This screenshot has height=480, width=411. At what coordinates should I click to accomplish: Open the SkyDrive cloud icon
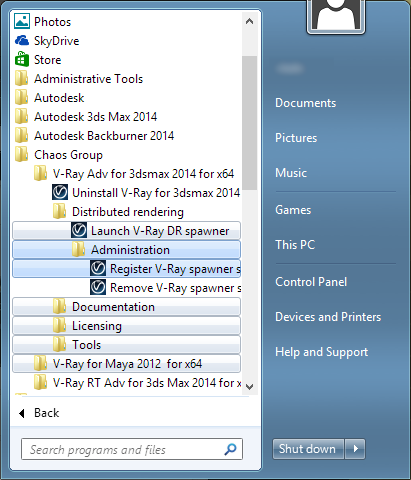(x=22, y=41)
